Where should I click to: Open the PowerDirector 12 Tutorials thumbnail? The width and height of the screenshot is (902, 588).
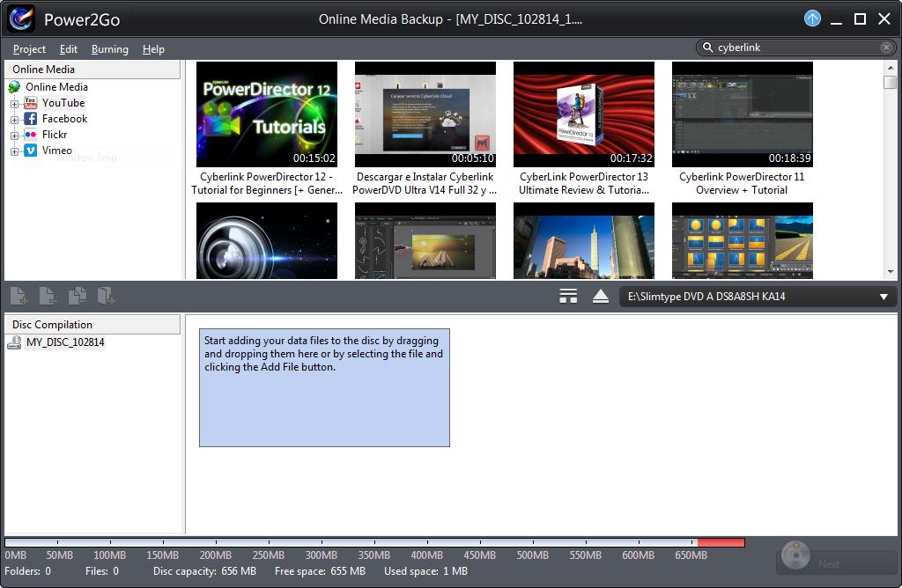pos(267,113)
